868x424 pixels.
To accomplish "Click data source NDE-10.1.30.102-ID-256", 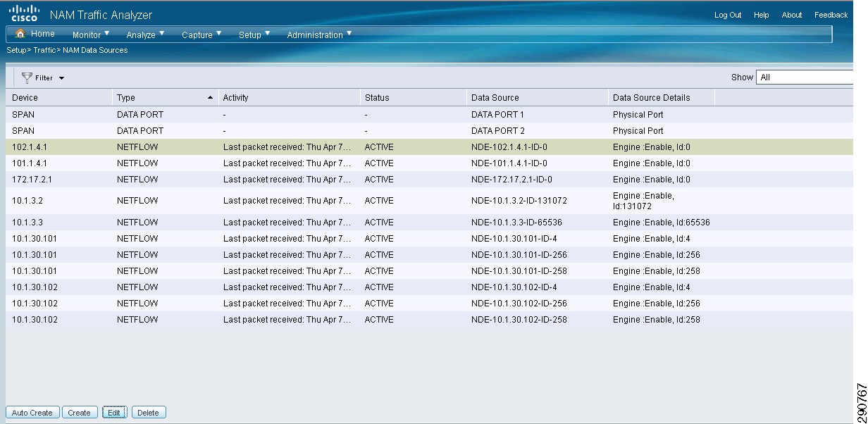I will click(519, 304).
